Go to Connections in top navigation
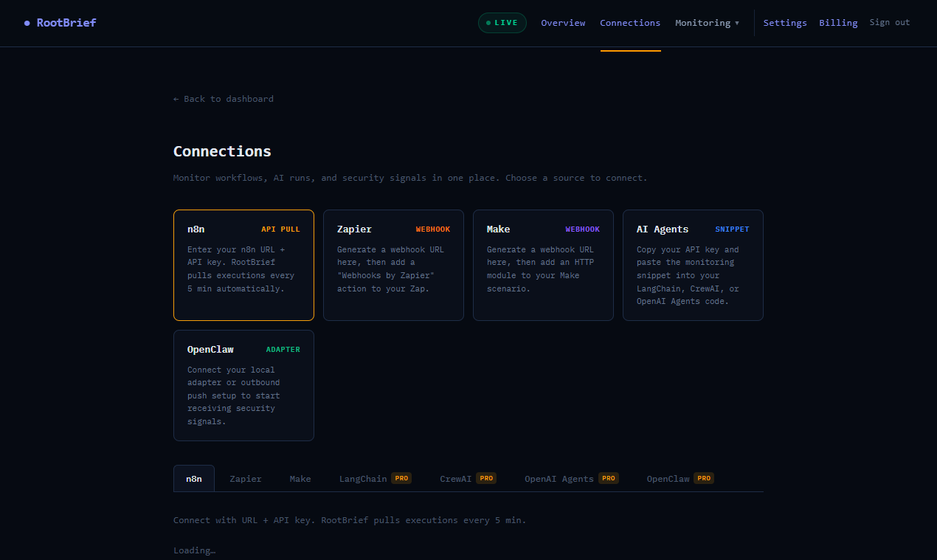Viewport: 937px width, 560px height. coord(630,23)
